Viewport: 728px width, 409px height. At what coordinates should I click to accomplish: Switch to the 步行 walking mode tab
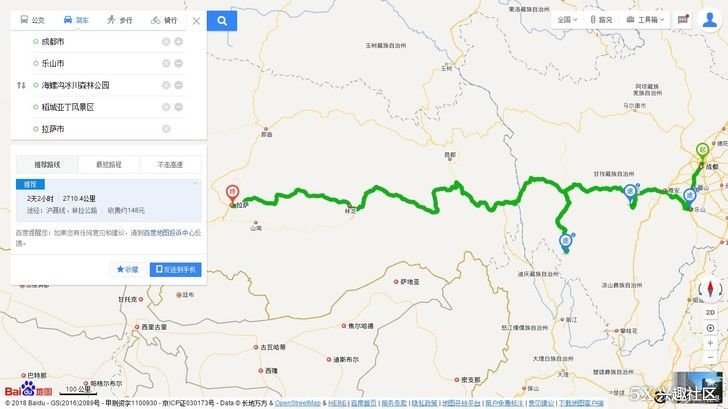pos(119,20)
